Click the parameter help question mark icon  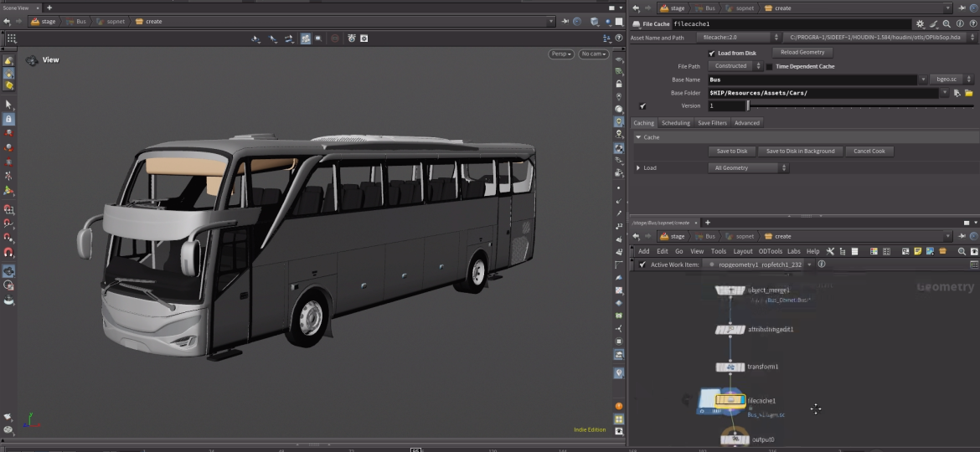tap(972, 24)
